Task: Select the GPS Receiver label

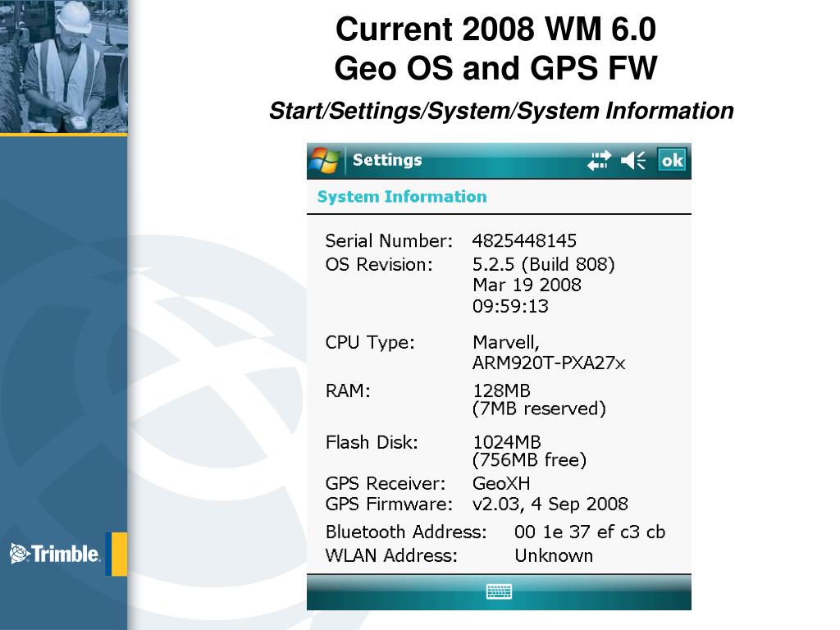Action: pyautogui.click(x=386, y=484)
